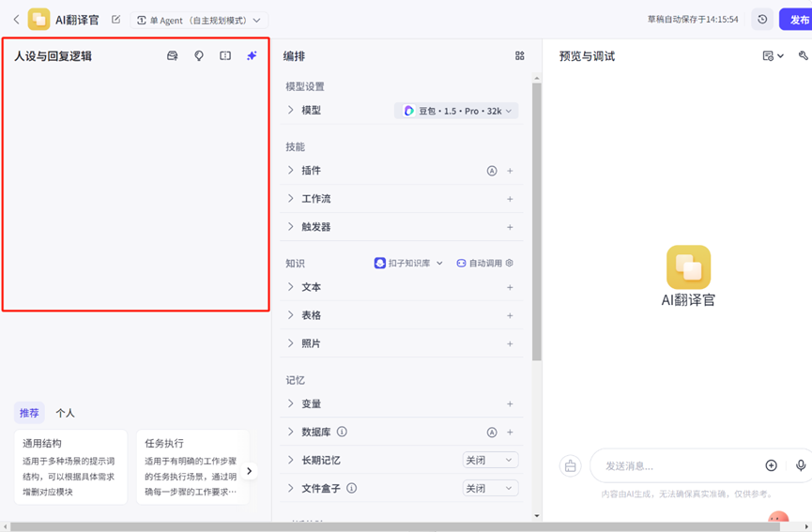The height and width of the screenshot is (532, 812).
Task: Expand the 模型 row
Action: (290, 110)
